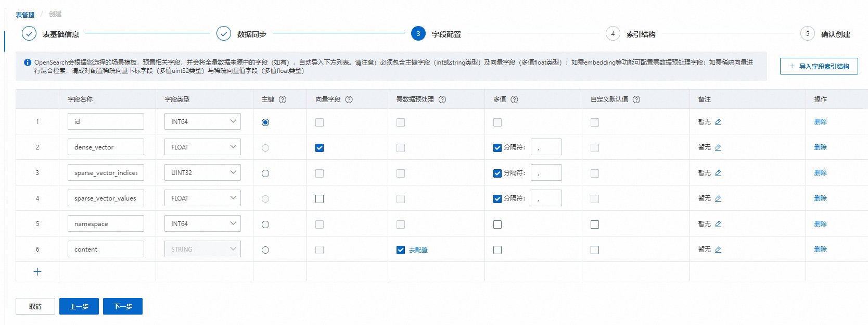This screenshot has width=868, height=325.
Task: Click the info icon in the notice banner
Action: click(28, 63)
